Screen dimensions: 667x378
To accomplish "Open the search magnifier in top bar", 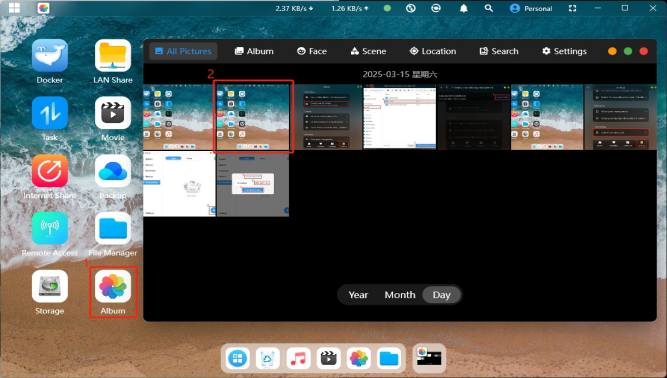I will (489, 9).
